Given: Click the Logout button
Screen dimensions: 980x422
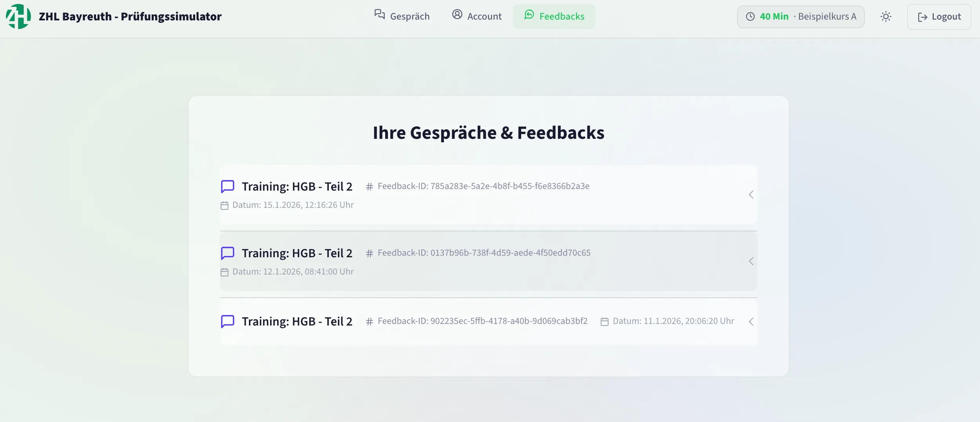Looking at the screenshot, I should 939,16.
